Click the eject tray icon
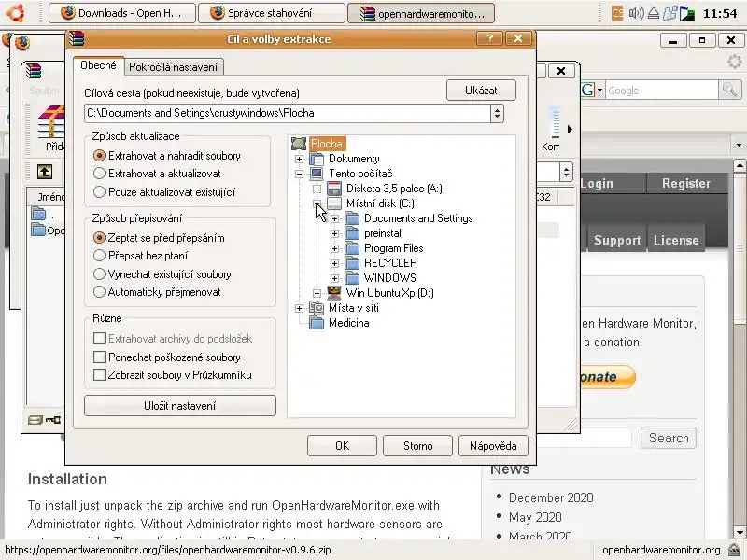The width and height of the screenshot is (747, 560). click(654, 13)
